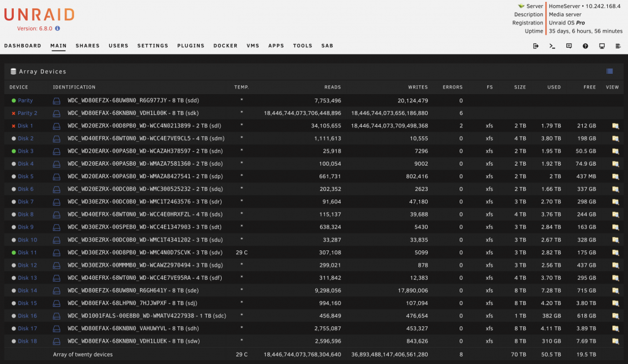This screenshot has width=628, height=364.
Task: Click the drive icon in the Disk 17 row
Action: click(x=57, y=328)
